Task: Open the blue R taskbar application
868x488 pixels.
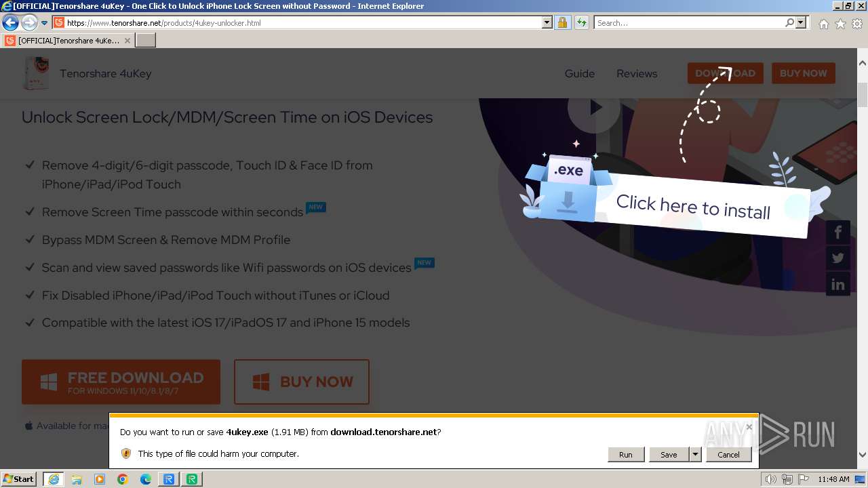Action: (169, 479)
